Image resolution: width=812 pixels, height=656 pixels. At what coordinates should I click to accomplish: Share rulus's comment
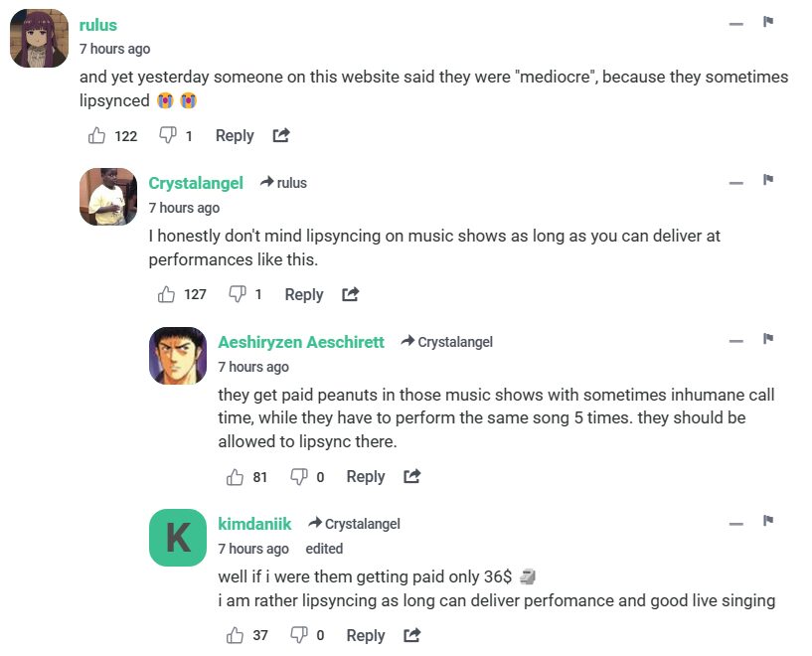pos(281,135)
